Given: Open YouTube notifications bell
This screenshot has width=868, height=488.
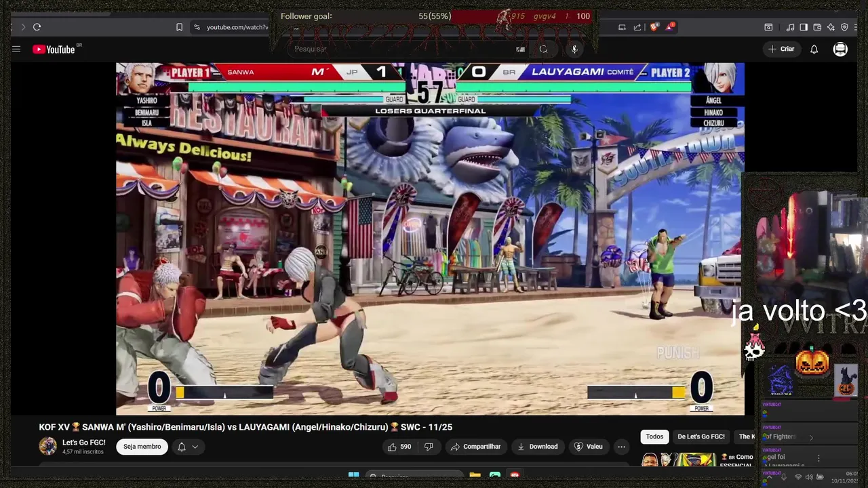Looking at the screenshot, I should 814,49.
